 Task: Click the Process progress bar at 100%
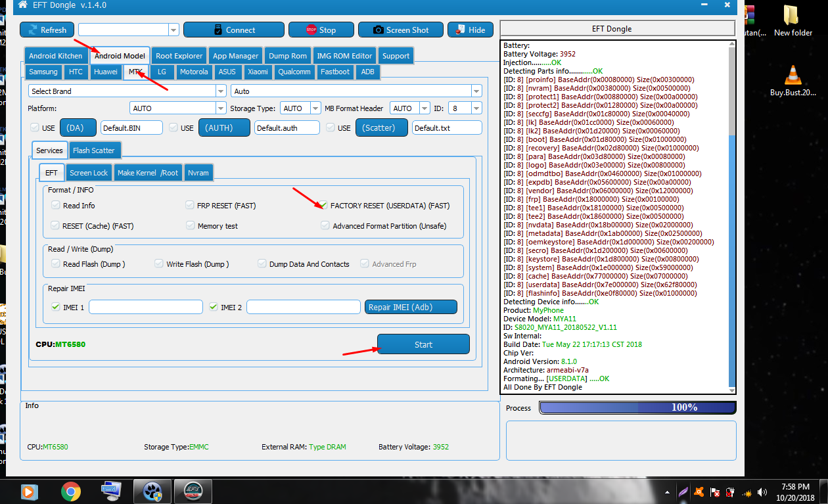[x=637, y=407]
